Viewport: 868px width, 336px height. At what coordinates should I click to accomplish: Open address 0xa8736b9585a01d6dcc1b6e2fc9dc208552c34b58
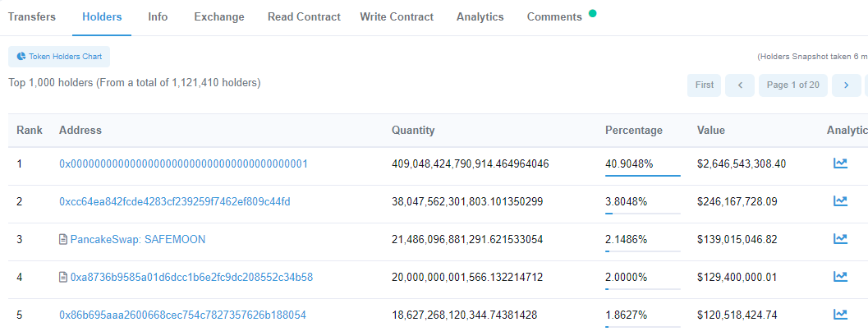click(x=191, y=278)
